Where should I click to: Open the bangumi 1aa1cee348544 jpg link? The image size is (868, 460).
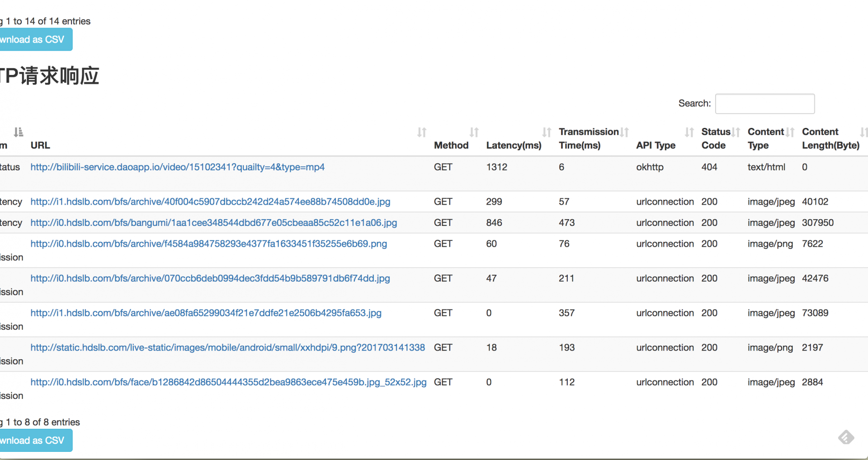pyautogui.click(x=213, y=223)
